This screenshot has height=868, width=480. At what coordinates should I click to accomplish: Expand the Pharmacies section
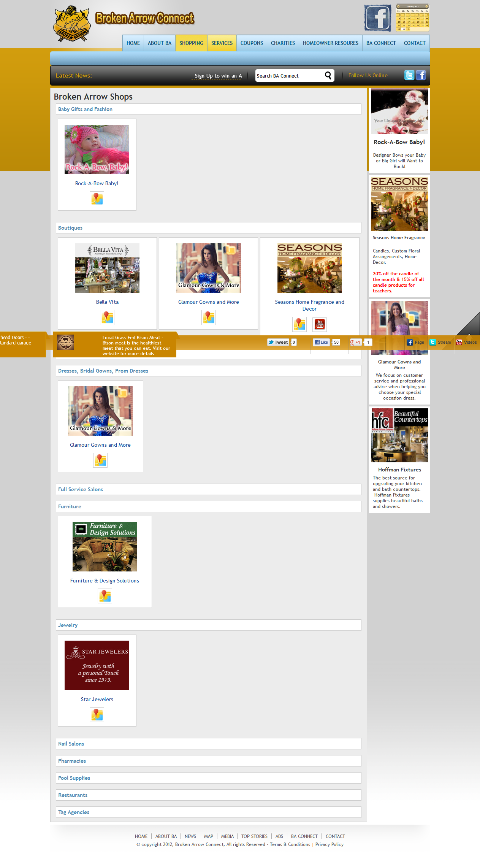pyautogui.click(x=209, y=761)
